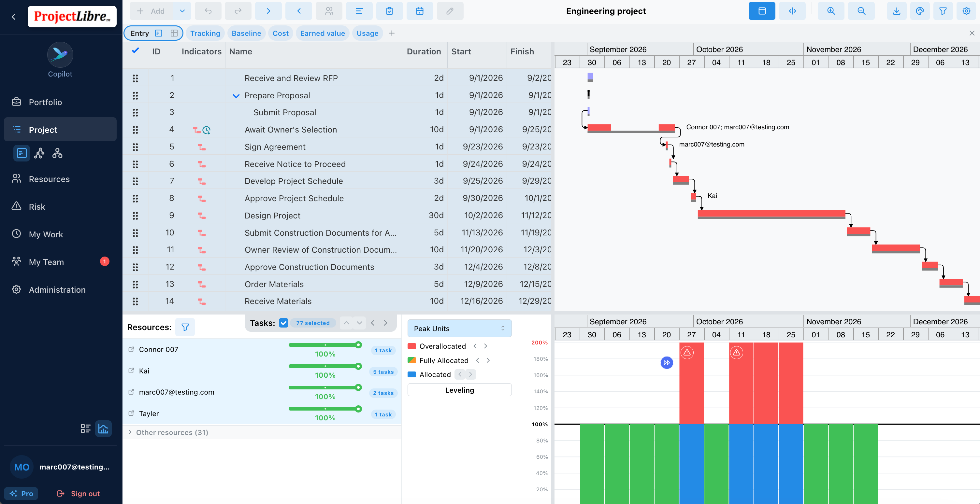
Task: Open the zoom in magnifier
Action: point(831,11)
